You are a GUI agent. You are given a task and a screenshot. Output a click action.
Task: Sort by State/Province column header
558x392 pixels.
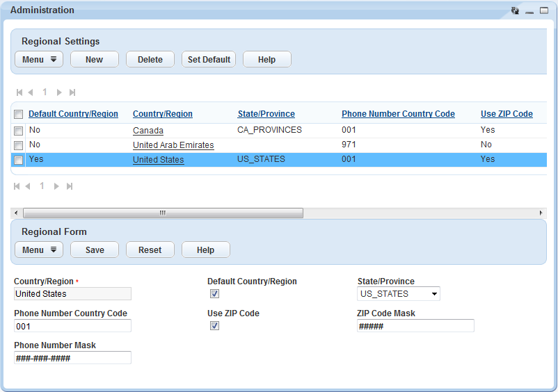point(266,114)
